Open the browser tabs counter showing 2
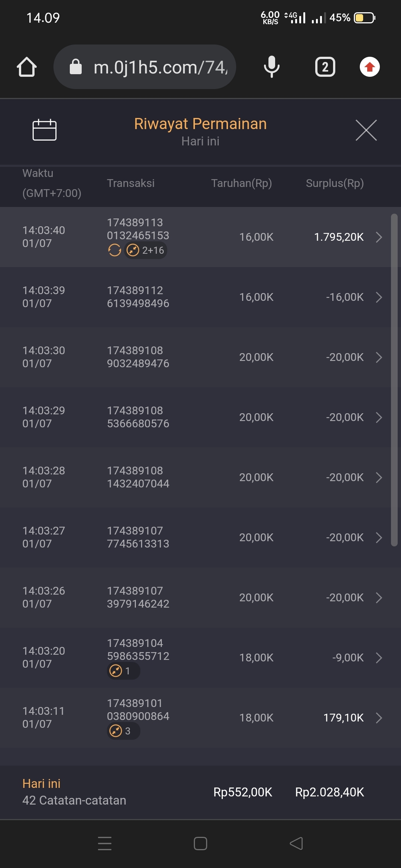 325,67
